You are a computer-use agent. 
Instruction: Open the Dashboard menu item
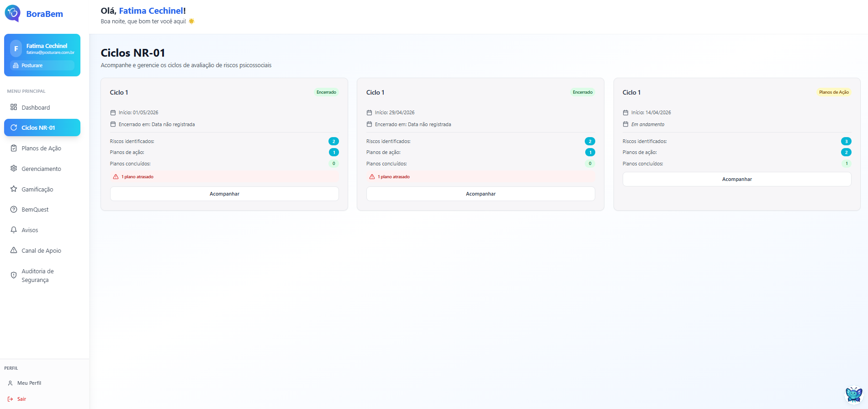click(42, 107)
